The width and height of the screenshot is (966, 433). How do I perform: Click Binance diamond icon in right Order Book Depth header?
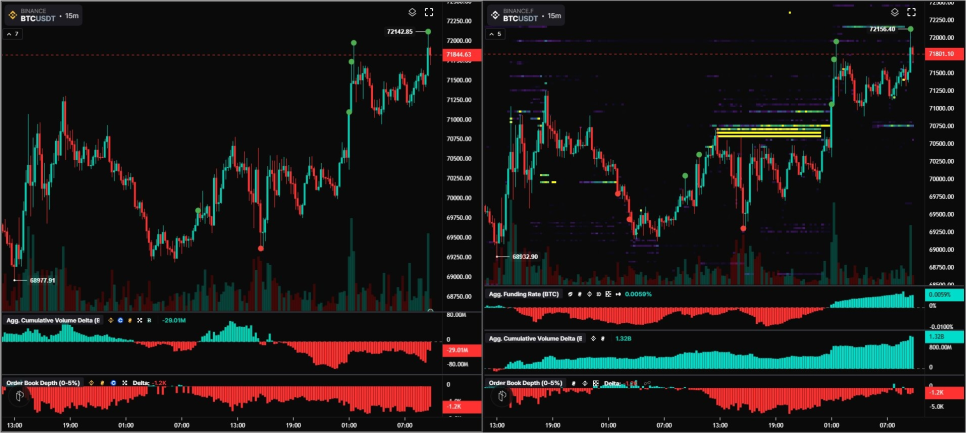585,383
